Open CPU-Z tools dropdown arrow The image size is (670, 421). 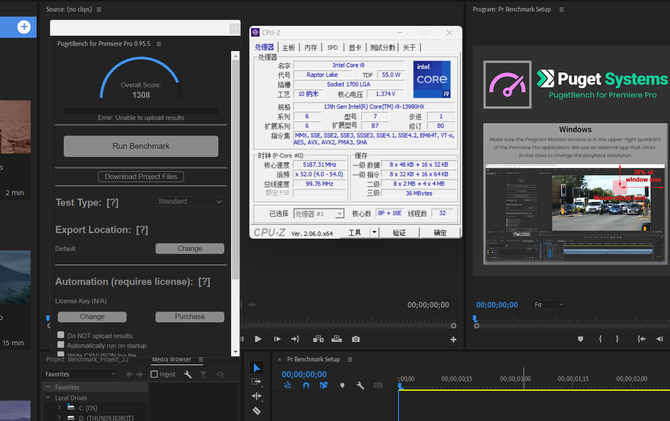[x=374, y=232]
